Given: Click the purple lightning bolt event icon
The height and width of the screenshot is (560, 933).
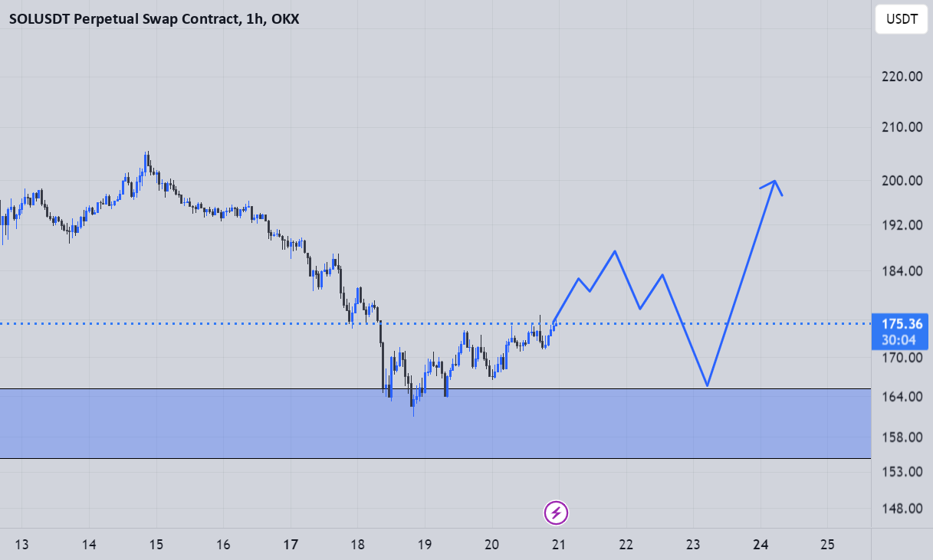Looking at the screenshot, I should 557,512.
